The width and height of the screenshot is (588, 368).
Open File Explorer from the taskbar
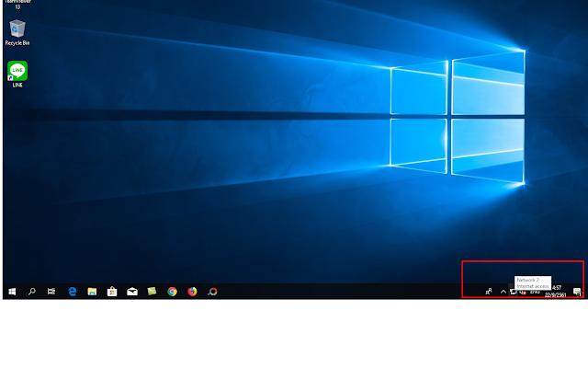coord(92,292)
